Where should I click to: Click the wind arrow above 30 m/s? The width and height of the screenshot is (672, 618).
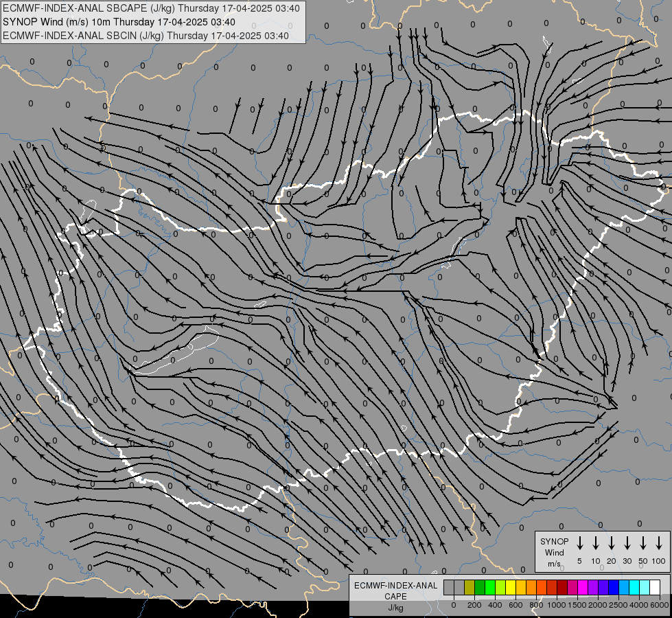coord(627,543)
